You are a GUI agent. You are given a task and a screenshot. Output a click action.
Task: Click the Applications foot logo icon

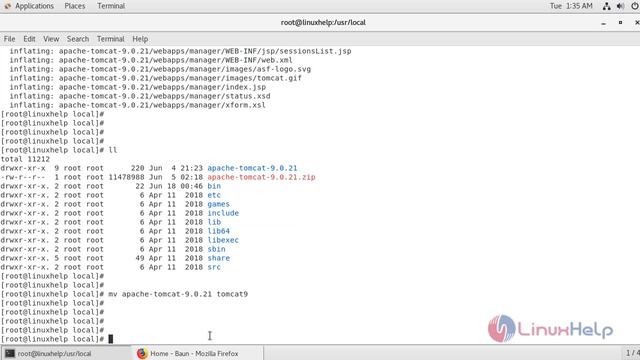point(7,6)
